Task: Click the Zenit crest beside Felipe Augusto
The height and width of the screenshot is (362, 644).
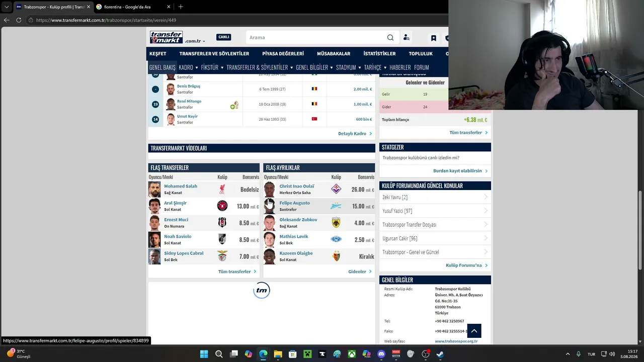Action: 336,206
